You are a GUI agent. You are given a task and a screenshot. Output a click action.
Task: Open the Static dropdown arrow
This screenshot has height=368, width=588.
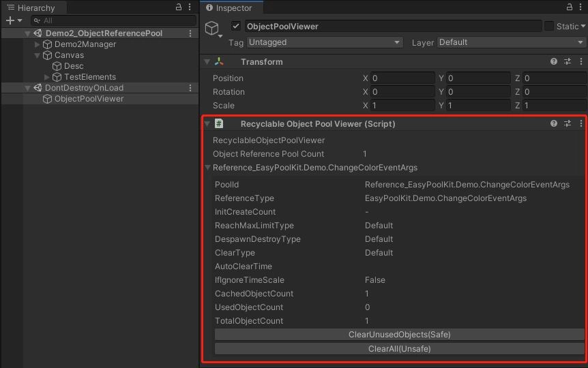click(583, 26)
